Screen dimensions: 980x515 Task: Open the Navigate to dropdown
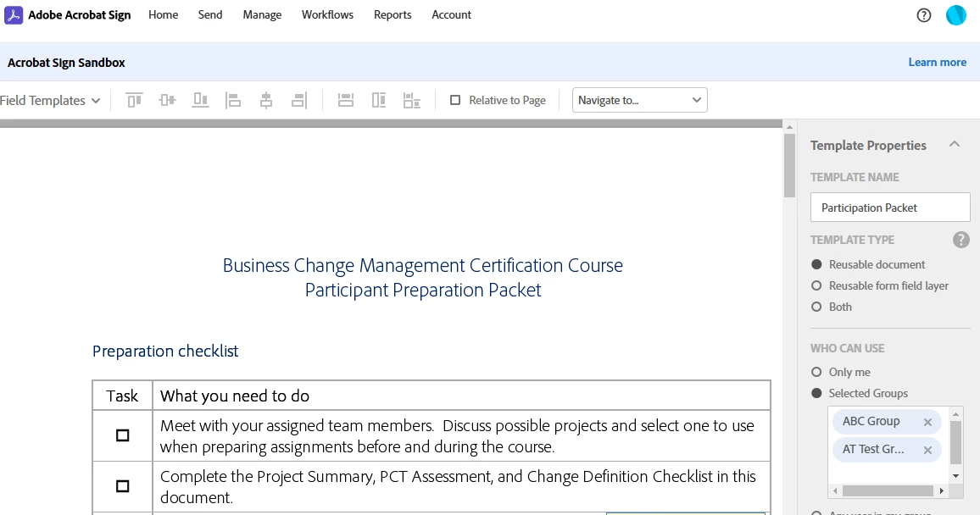(639, 100)
